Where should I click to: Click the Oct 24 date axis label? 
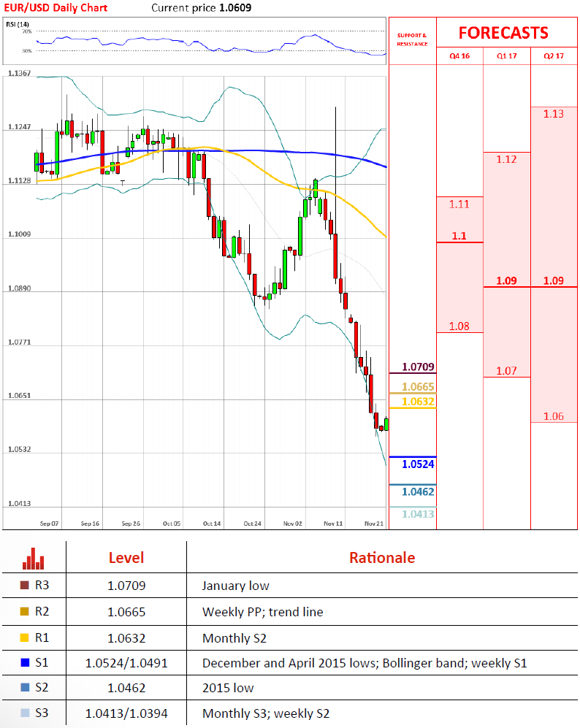point(253,524)
